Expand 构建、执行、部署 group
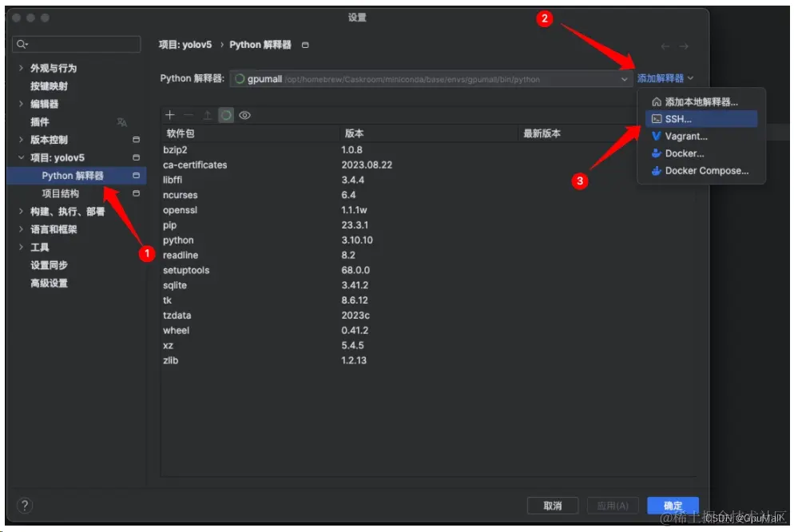The width and height of the screenshot is (794, 532). 21,211
